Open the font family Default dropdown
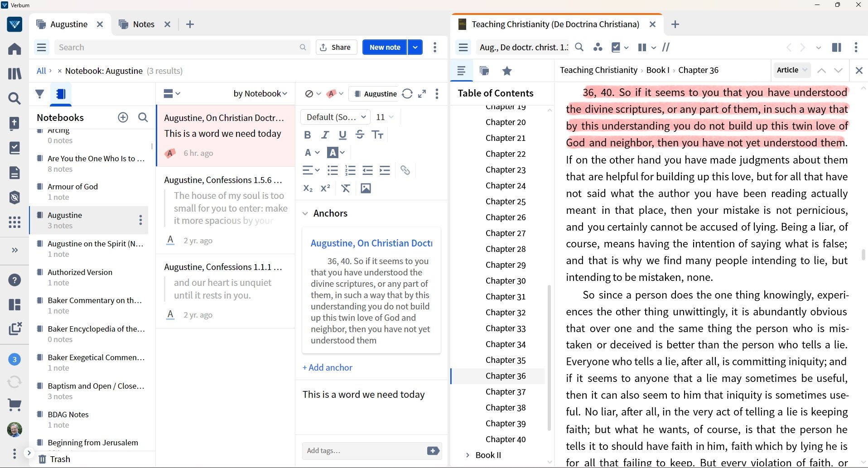 [x=336, y=117]
